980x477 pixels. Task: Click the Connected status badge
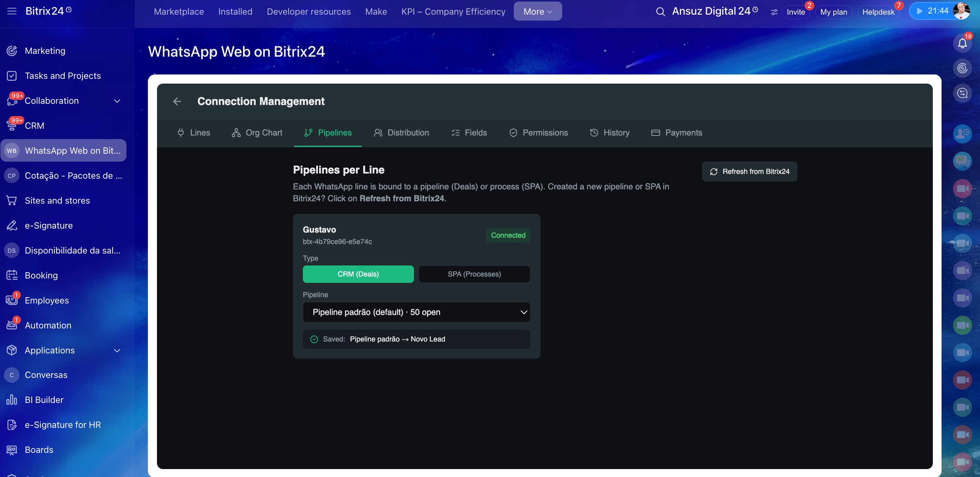[x=508, y=235]
